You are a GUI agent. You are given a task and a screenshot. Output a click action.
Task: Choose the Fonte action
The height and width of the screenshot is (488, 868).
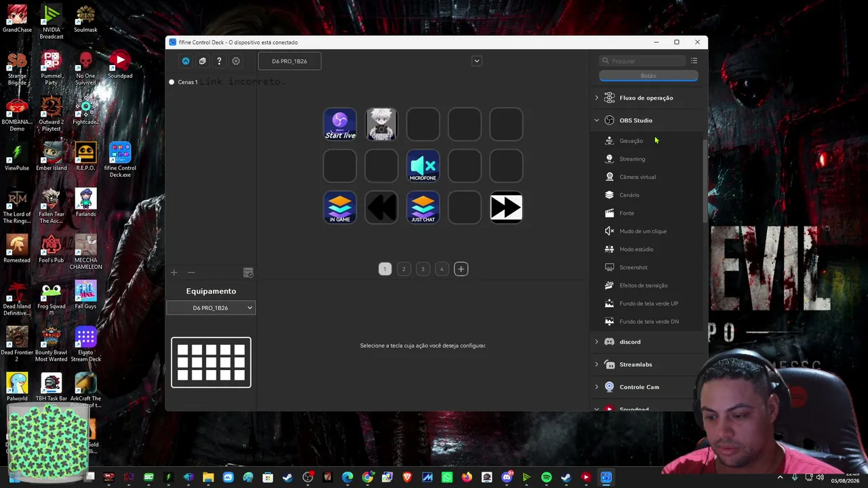pos(627,213)
